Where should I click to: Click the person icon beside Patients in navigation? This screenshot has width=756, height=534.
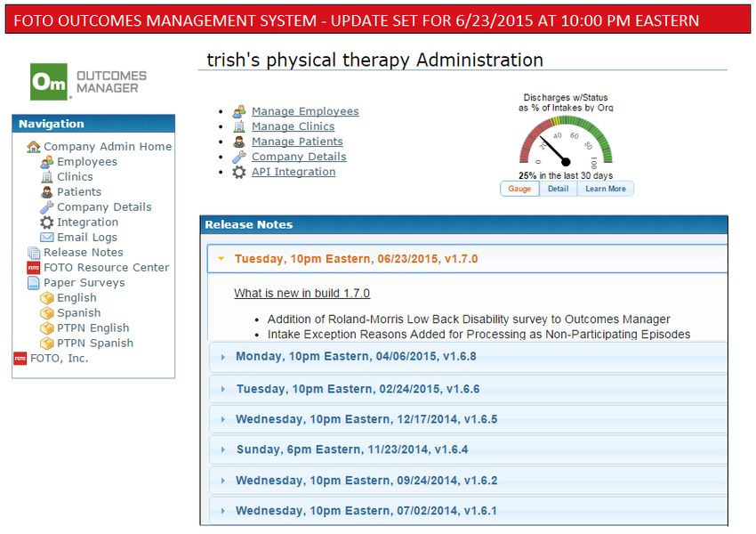pyautogui.click(x=47, y=192)
